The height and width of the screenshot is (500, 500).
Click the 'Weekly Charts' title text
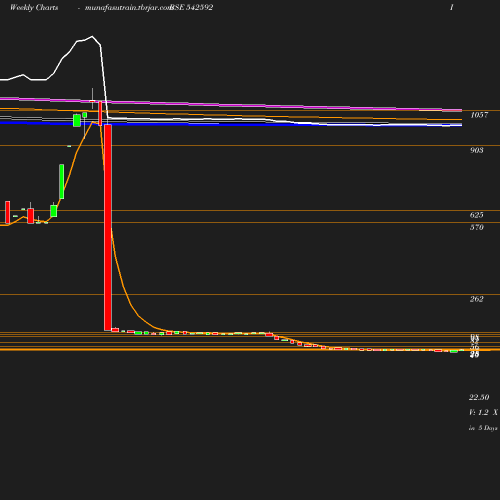click(x=34, y=7)
